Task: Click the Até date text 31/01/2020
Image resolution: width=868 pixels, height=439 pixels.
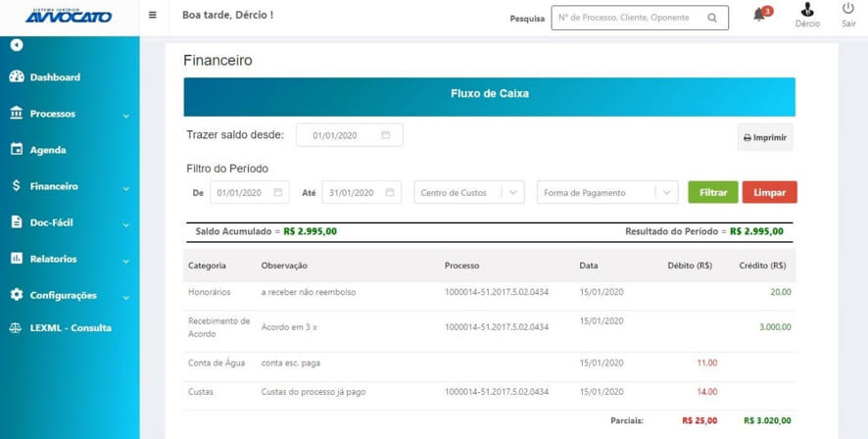Action: tap(351, 193)
